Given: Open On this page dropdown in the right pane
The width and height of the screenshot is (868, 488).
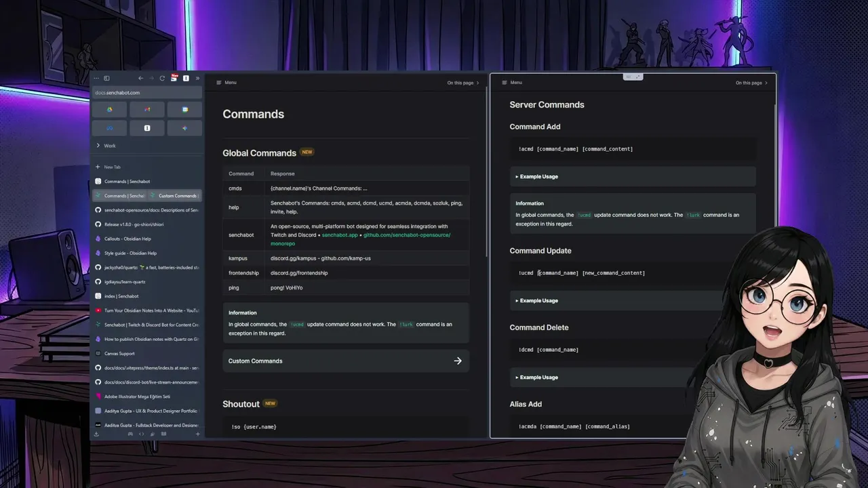Looking at the screenshot, I should 751,83.
